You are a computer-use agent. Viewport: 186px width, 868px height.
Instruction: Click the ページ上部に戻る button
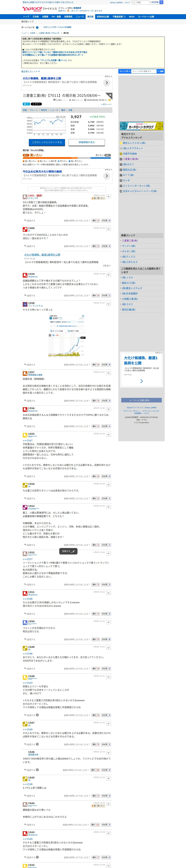[141, 400]
